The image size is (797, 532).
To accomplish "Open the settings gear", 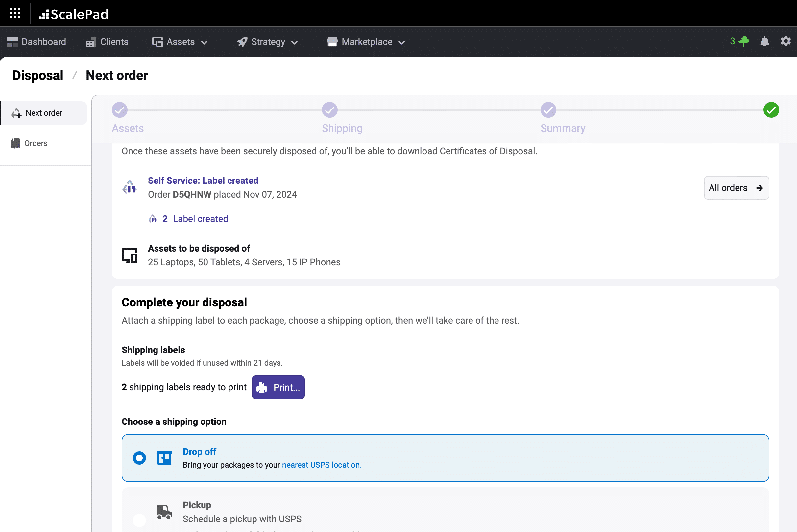I will [x=785, y=42].
